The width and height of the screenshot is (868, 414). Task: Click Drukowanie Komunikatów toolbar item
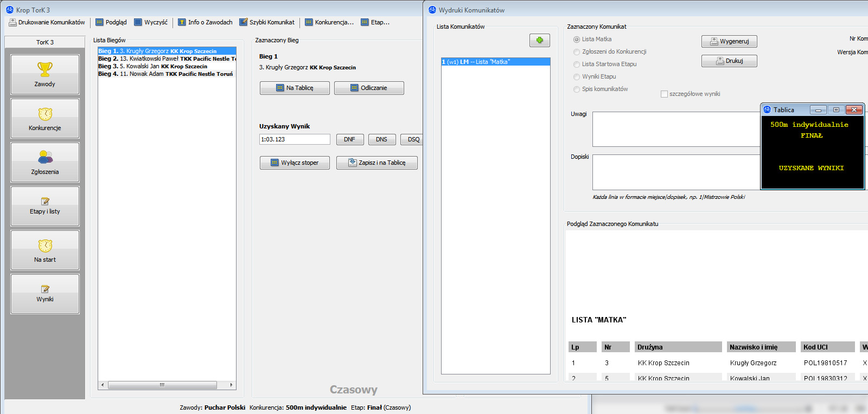click(x=47, y=22)
